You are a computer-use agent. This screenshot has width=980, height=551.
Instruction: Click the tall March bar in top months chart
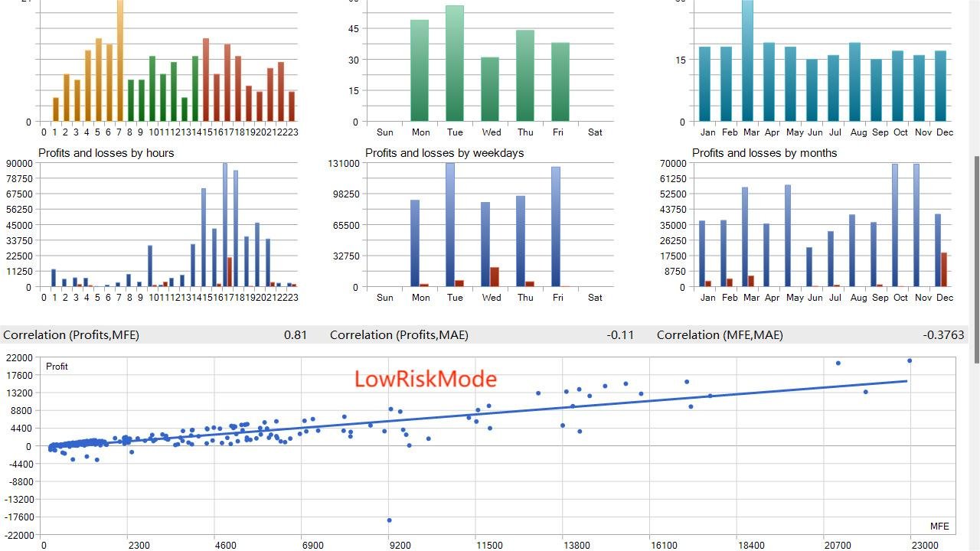click(x=747, y=61)
